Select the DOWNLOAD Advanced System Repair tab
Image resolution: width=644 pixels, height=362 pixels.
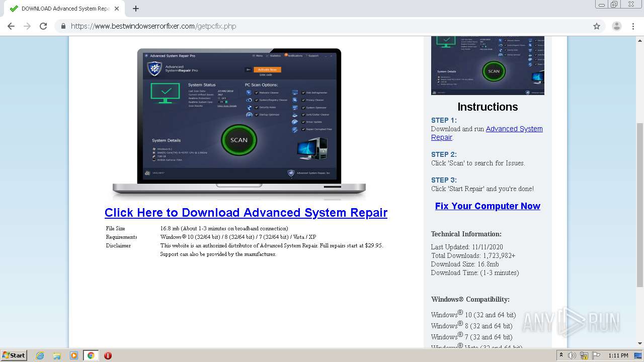point(64,9)
